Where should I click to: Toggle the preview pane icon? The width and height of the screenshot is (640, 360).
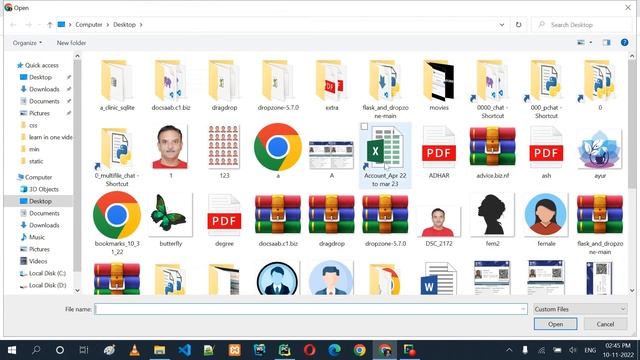[607, 42]
